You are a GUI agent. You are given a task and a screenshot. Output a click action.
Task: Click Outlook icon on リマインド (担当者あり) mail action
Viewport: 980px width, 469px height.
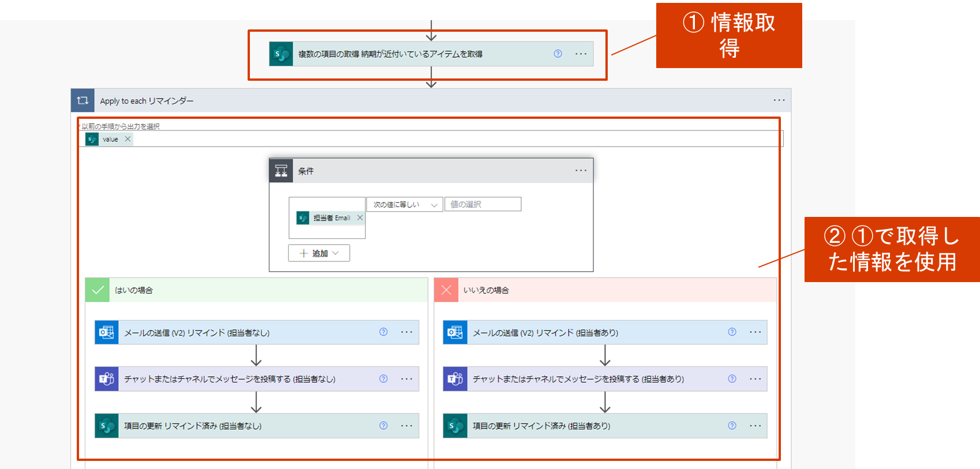point(455,332)
